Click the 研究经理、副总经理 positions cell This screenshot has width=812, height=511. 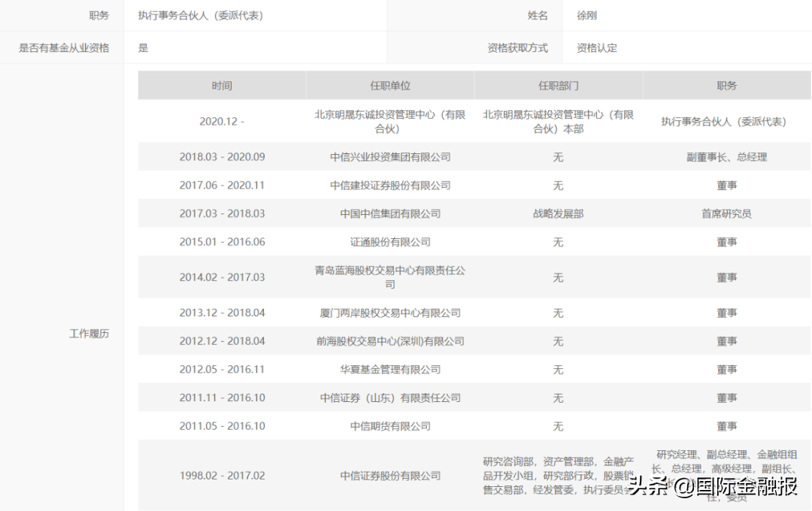point(726,475)
